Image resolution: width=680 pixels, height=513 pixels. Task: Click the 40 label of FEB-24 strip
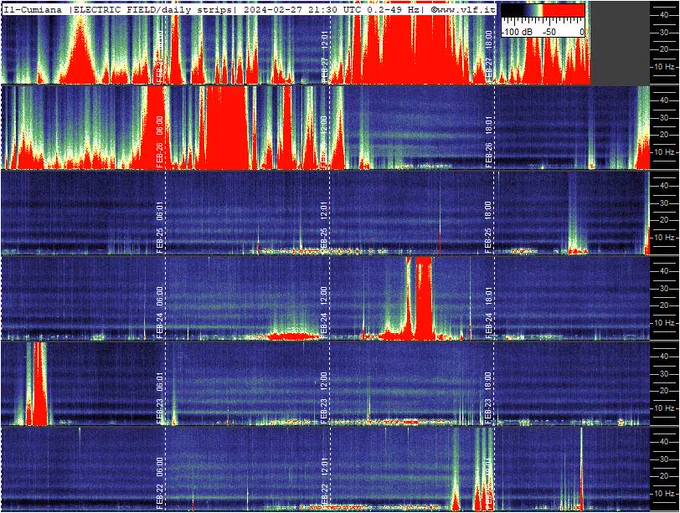[x=664, y=271]
